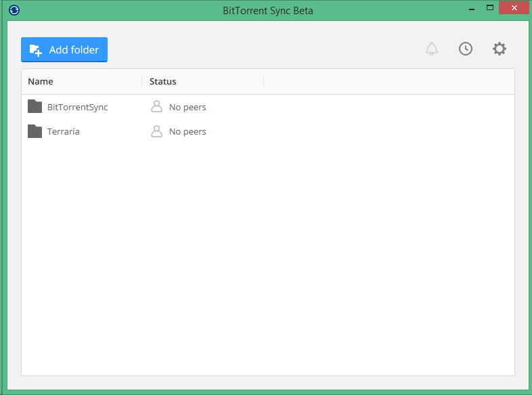532x395 pixels.
Task: Maximize the BitTorrent Sync window
Action: (490, 8)
